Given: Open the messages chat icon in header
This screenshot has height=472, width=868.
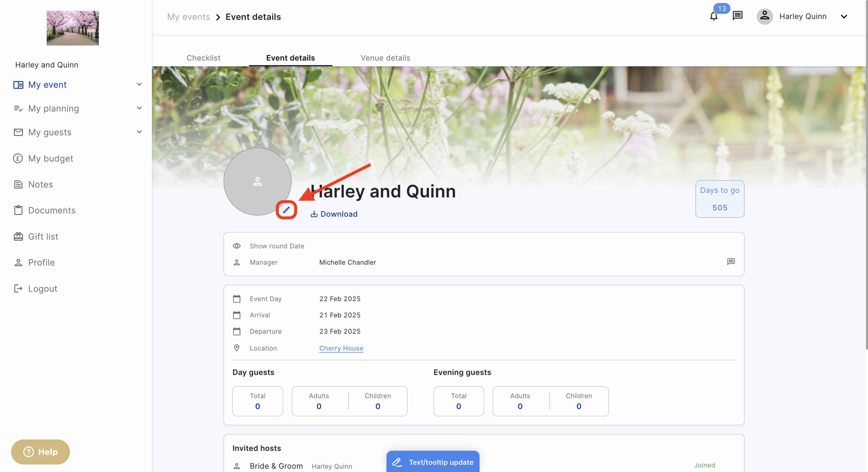Looking at the screenshot, I should coord(737,15).
